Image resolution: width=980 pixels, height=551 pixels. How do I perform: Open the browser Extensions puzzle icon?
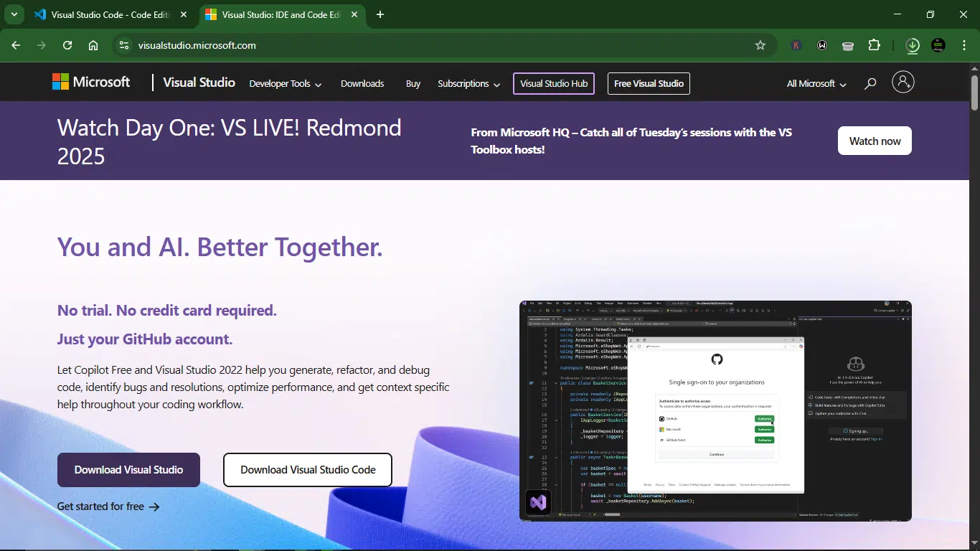(874, 45)
